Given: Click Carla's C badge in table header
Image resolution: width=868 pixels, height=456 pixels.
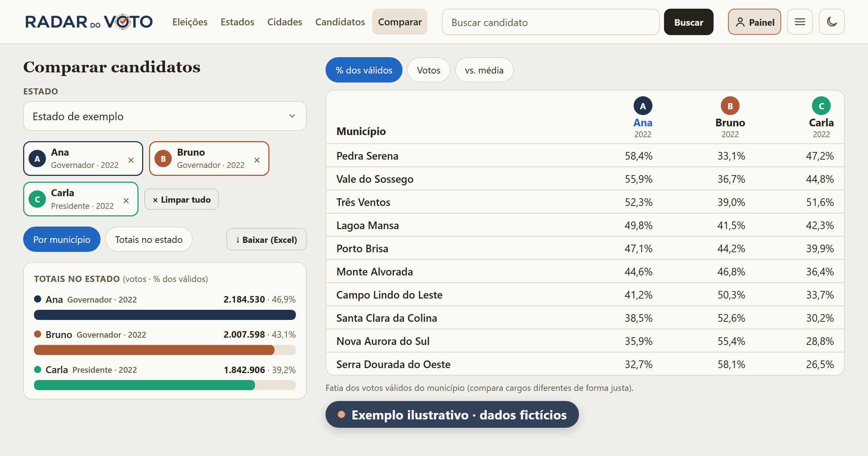Looking at the screenshot, I should pos(821,106).
